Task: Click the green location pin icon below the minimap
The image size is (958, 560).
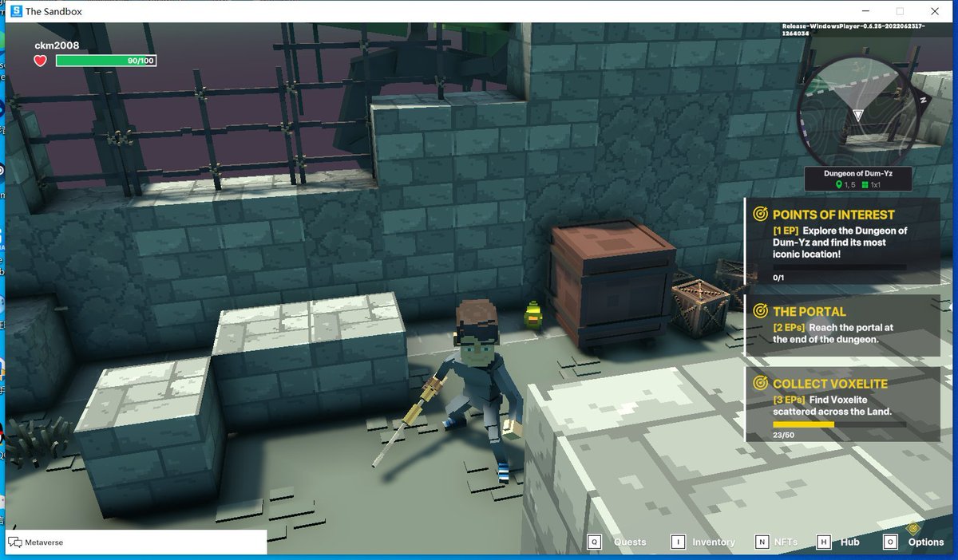Action: (x=839, y=184)
